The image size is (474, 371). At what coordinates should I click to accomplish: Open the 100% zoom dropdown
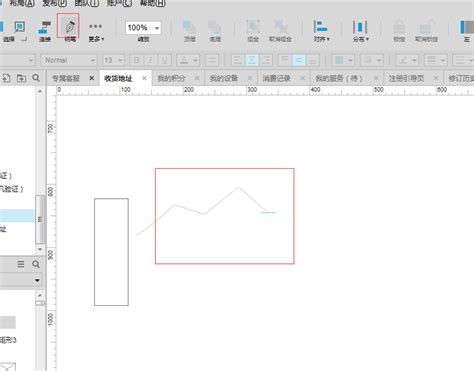tap(143, 27)
